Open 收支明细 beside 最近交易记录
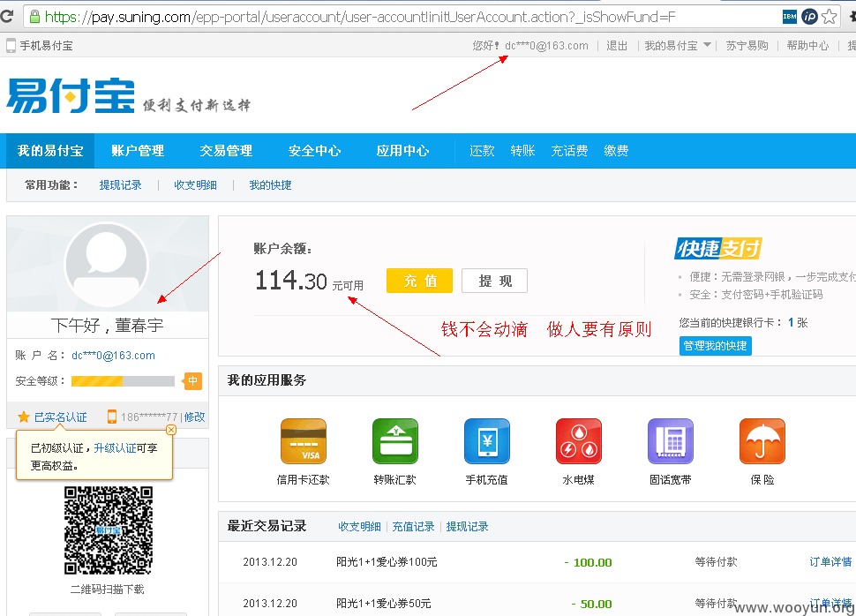 (359, 527)
